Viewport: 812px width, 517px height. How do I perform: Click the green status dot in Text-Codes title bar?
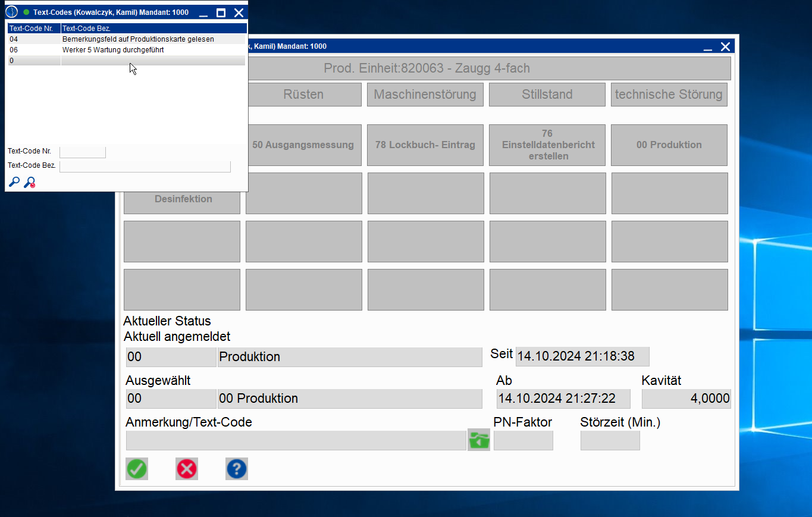(26, 12)
